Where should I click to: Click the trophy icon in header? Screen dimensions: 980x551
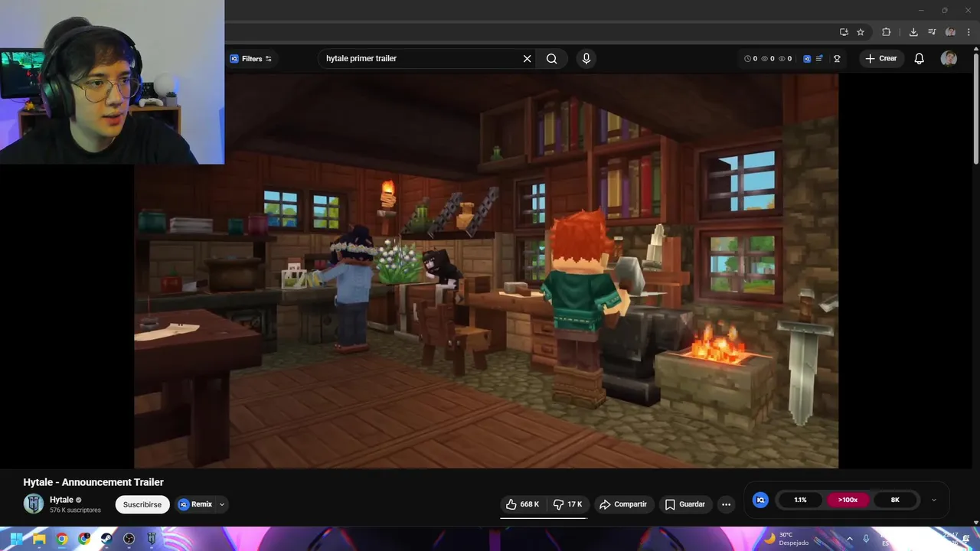[x=837, y=58]
